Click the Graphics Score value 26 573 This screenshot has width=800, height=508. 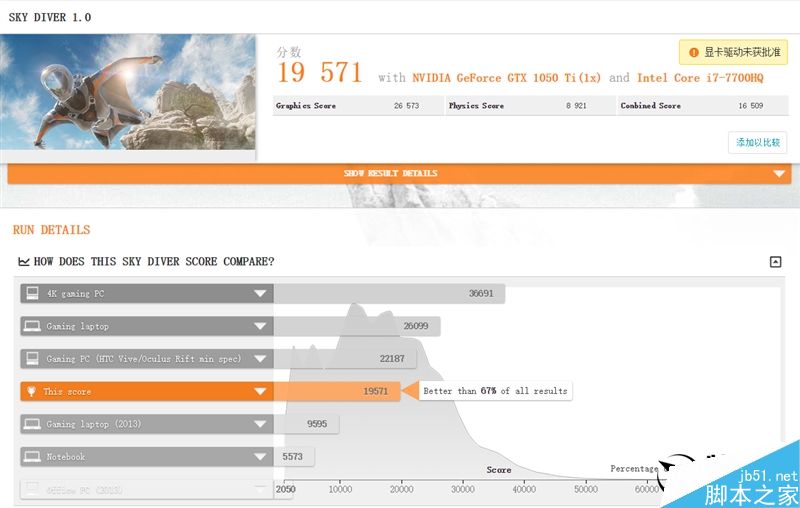click(x=406, y=106)
